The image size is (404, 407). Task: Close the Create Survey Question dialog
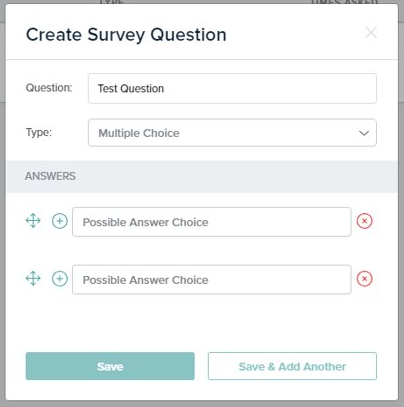pyautogui.click(x=371, y=33)
